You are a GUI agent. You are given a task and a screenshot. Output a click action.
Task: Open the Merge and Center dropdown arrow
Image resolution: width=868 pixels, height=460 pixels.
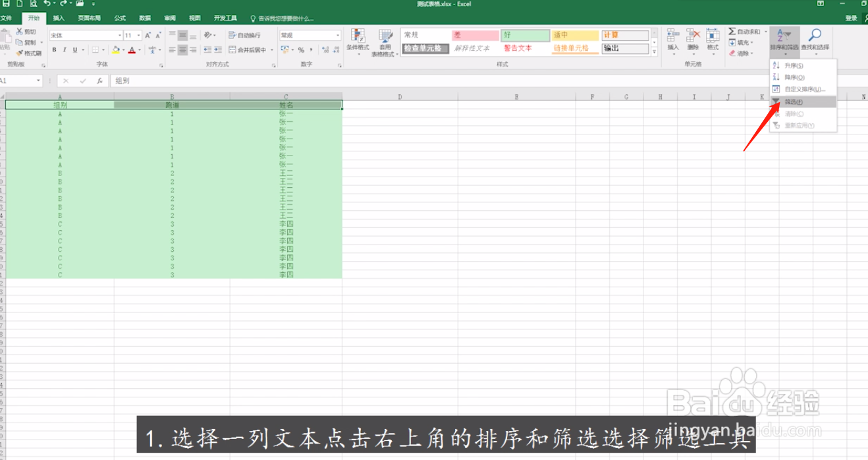tap(271, 50)
